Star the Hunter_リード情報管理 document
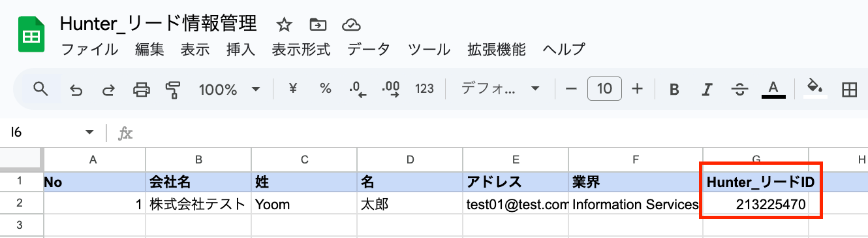Viewport: 868px width, 238px height. (x=284, y=25)
